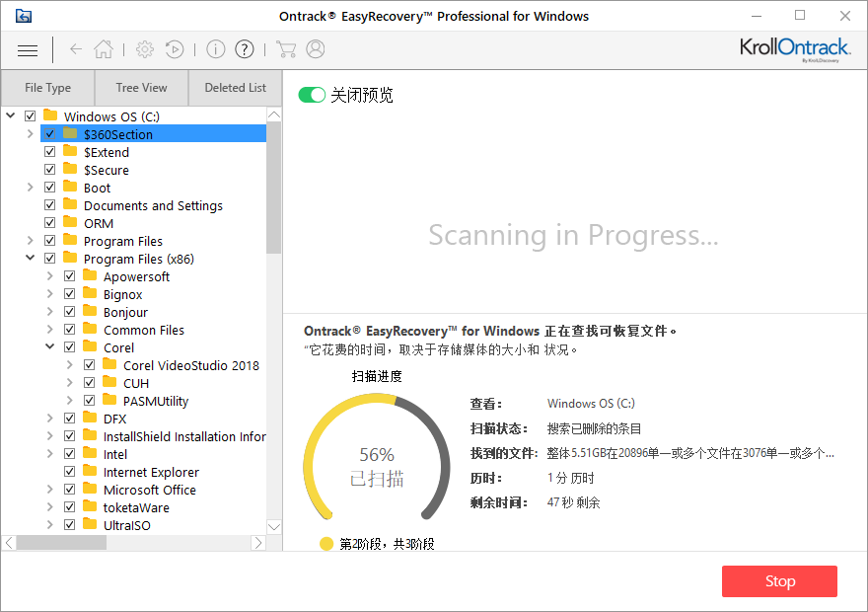
Task: Open the shopping cart purchase icon
Action: [x=286, y=49]
